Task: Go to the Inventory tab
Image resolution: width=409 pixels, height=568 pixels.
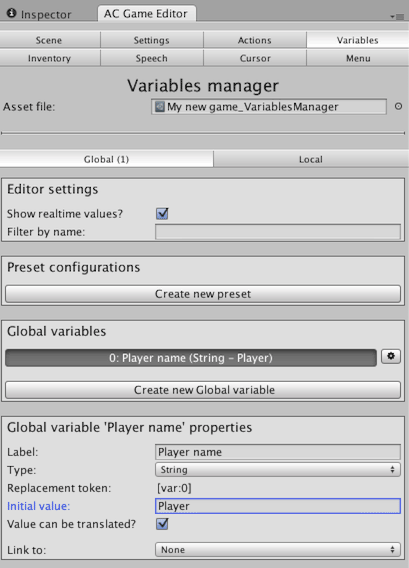Action: (50, 58)
